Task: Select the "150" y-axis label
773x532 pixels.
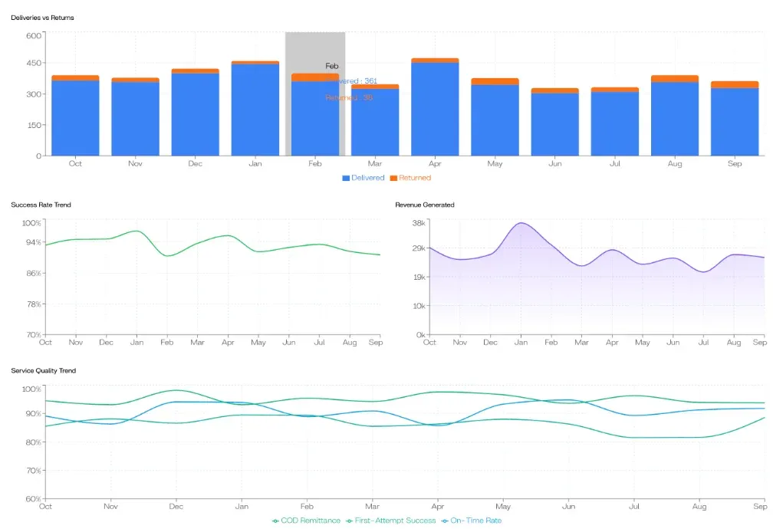Action: [x=34, y=125]
